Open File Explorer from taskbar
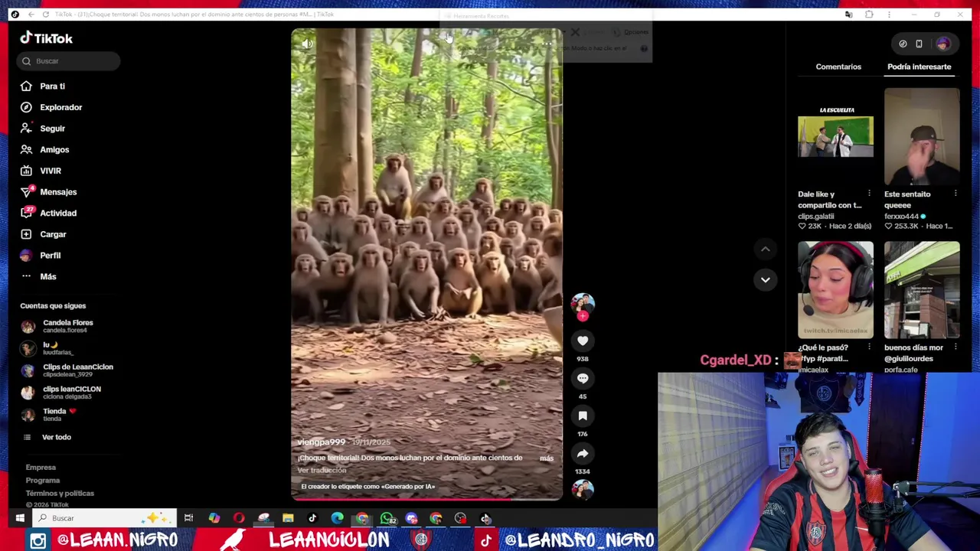The width and height of the screenshot is (980, 551). click(288, 519)
